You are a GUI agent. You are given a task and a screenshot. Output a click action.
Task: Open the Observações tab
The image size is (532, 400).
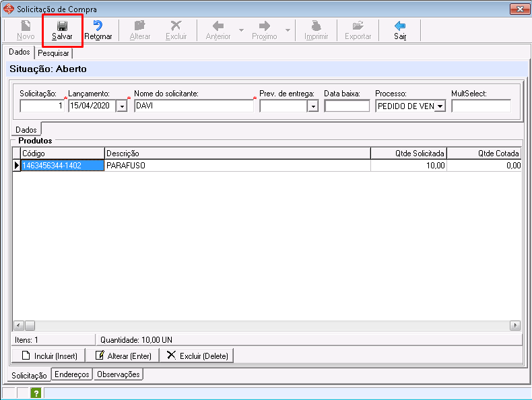pyautogui.click(x=119, y=374)
